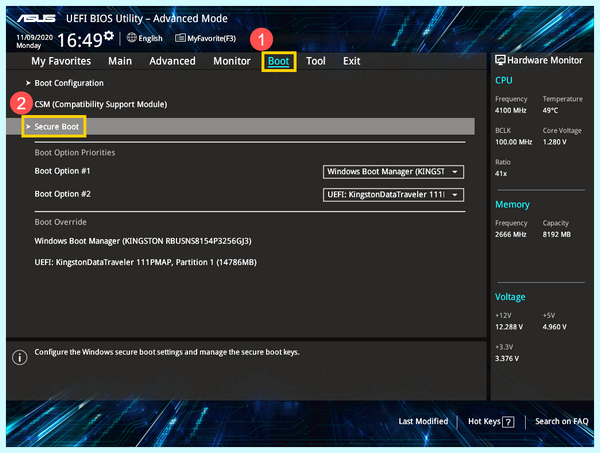The height and width of the screenshot is (453, 600).
Task: Open MyFavorite(F3) list icon
Action: [x=180, y=38]
